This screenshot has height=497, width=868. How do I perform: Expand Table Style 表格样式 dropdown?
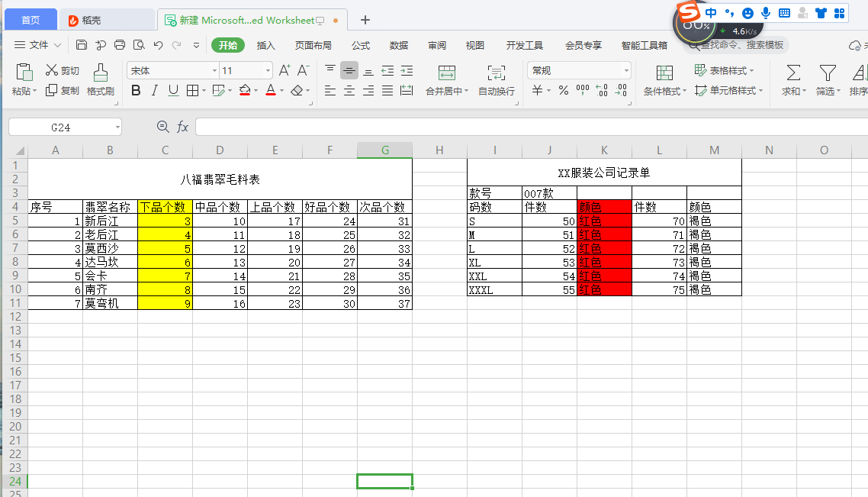click(751, 70)
